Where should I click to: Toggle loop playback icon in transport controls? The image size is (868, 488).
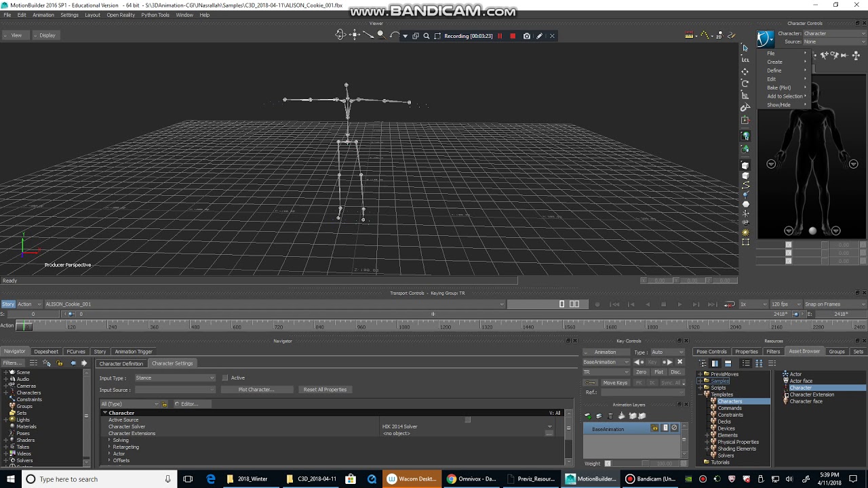(730, 304)
